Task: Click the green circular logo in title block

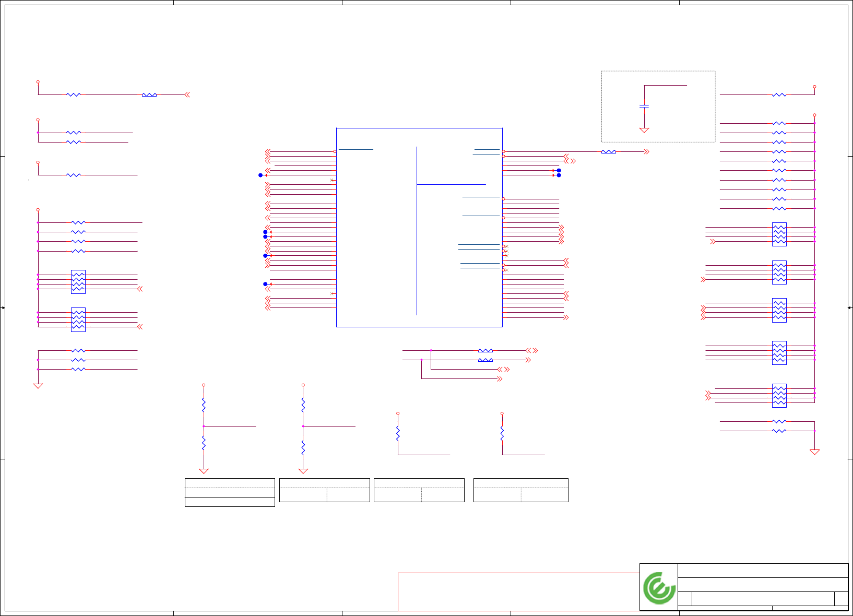Action: tap(659, 588)
